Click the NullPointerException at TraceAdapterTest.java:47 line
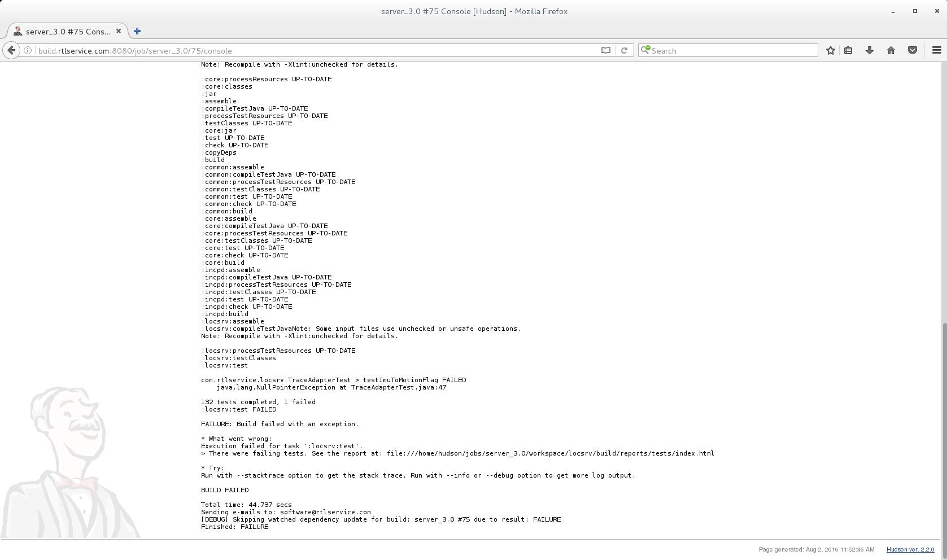947x560 pixels. point(331,387)
